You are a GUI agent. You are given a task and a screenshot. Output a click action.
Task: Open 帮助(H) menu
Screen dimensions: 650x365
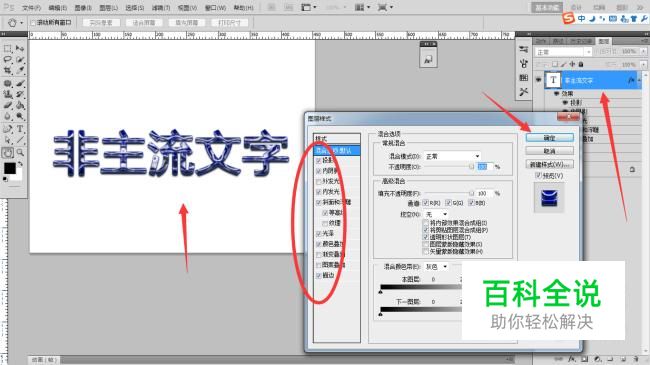click(x=243, y=7)
